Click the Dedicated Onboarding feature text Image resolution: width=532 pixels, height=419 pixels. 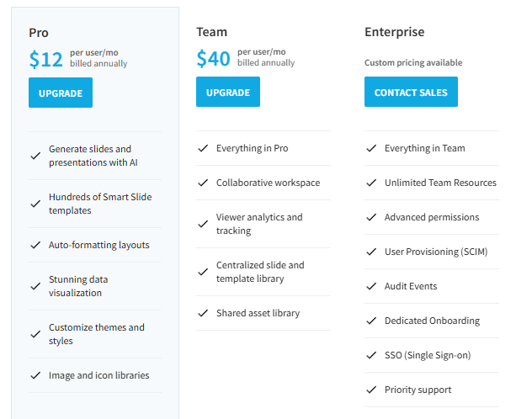[432, 321]
